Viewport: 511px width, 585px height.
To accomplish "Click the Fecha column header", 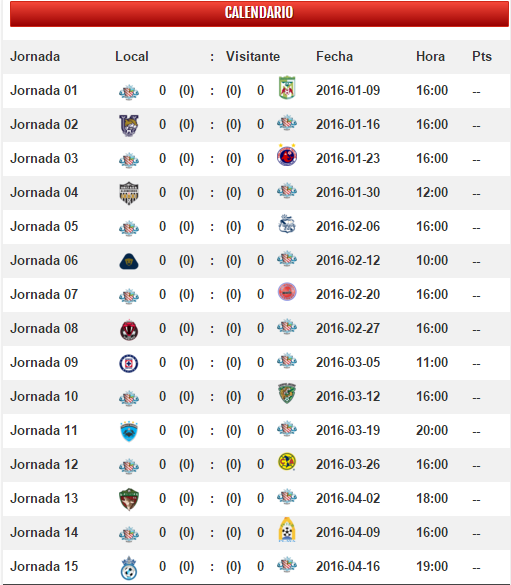I will coord(334,56).
